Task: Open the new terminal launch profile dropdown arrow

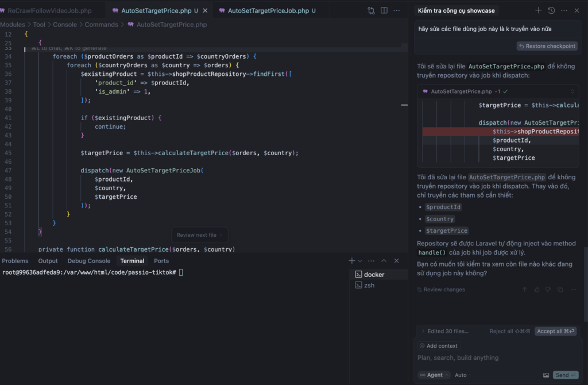Action: 360,261
